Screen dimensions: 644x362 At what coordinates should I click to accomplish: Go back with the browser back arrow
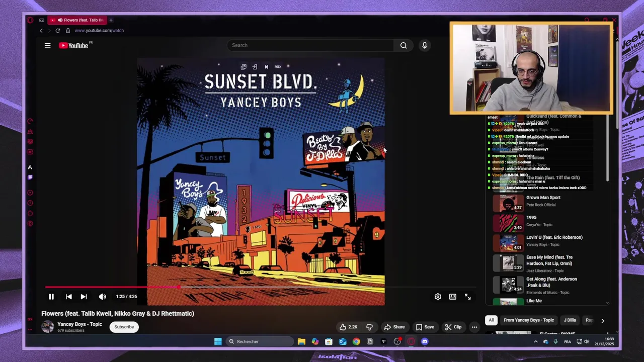[x=41, y=31]
